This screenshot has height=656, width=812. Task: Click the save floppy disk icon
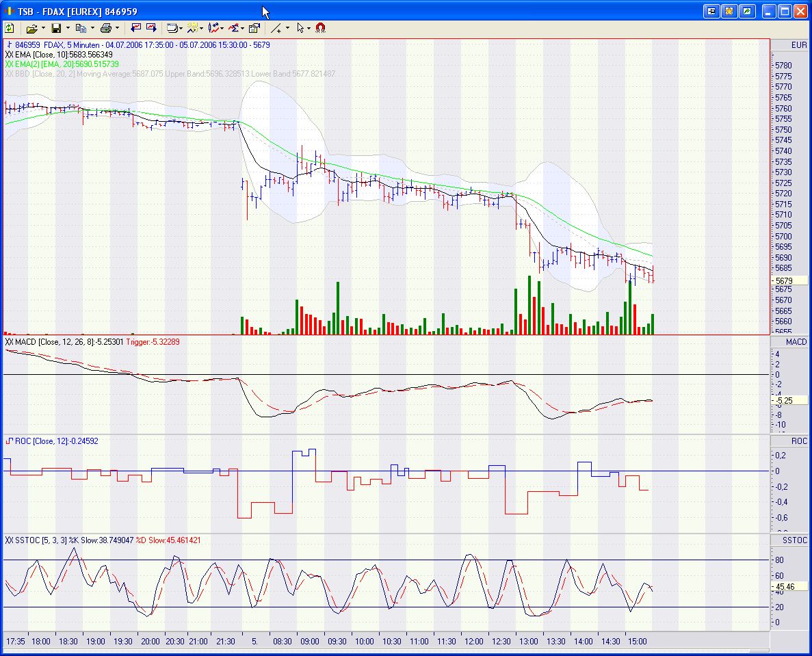[x=56, y=28]
